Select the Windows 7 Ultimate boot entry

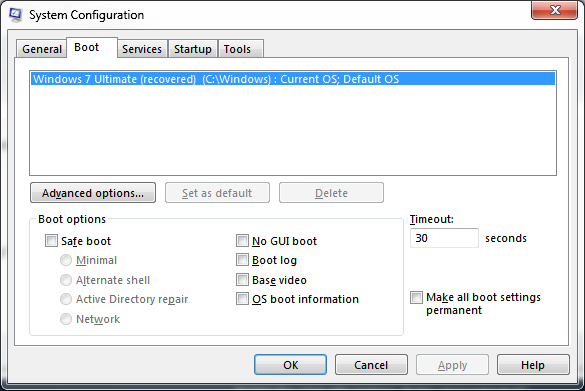[x=293, y=79]
